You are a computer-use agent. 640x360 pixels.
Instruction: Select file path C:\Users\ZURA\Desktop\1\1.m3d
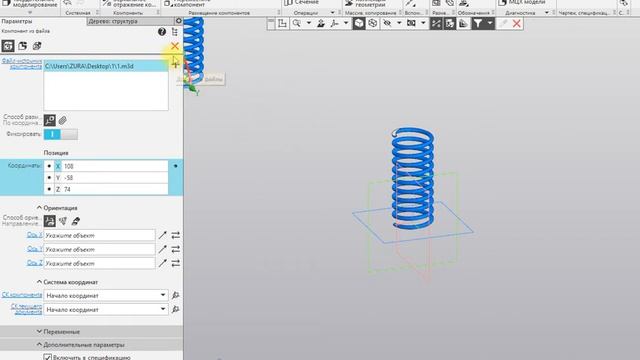(106, 66)
